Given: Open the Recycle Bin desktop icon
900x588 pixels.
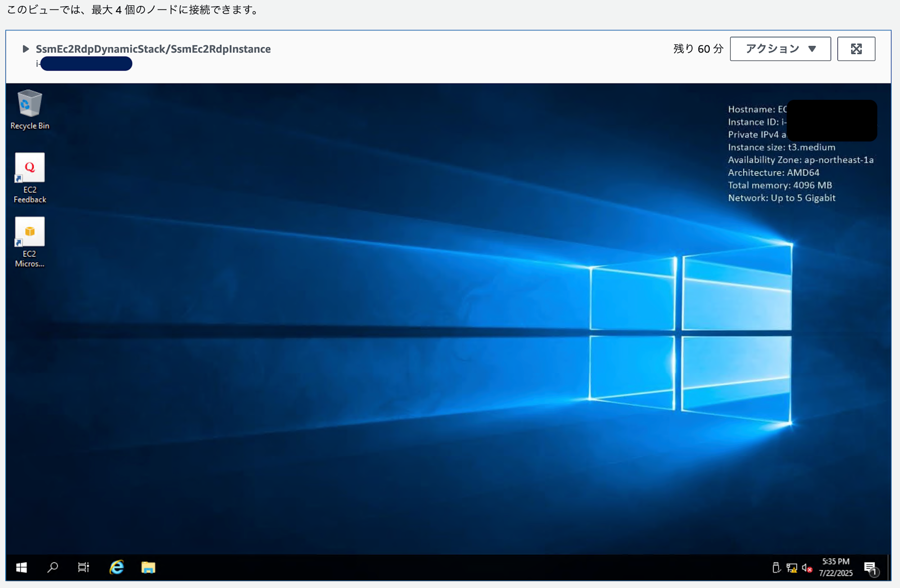Looking at the screenshot, I should point(30,110).
